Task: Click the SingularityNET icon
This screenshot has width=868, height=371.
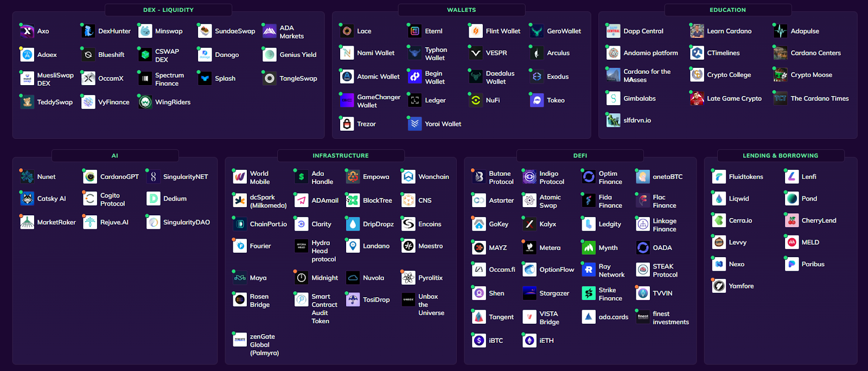Action: [x=154, y=177]
